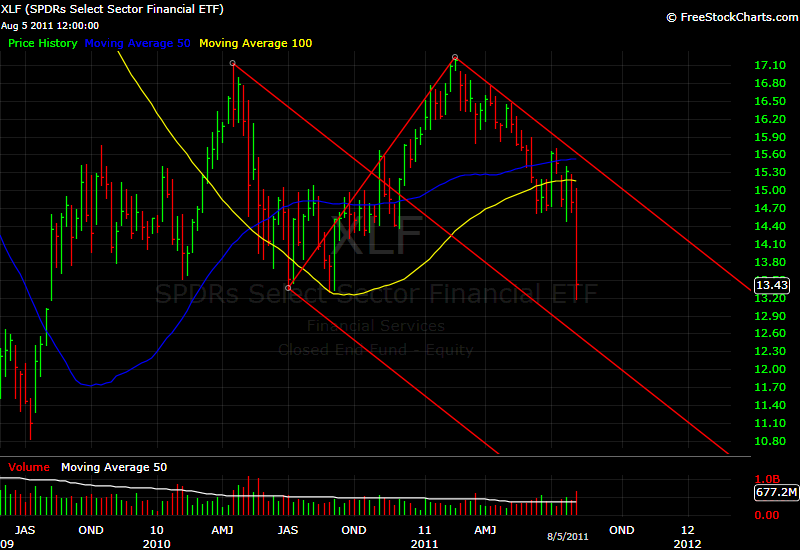Click the Aug 5 2011 12:00:00 timestamp
This screenshot has height=550, width=800.
(50, 26)
